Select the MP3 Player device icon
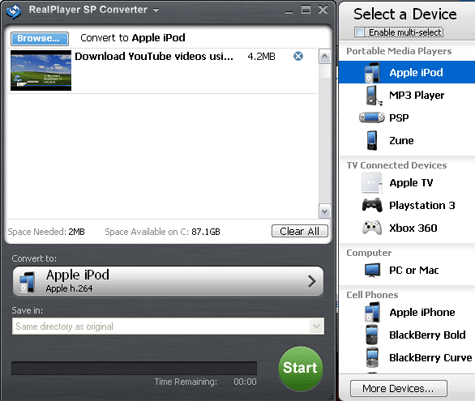 click(x=373, y=95)
